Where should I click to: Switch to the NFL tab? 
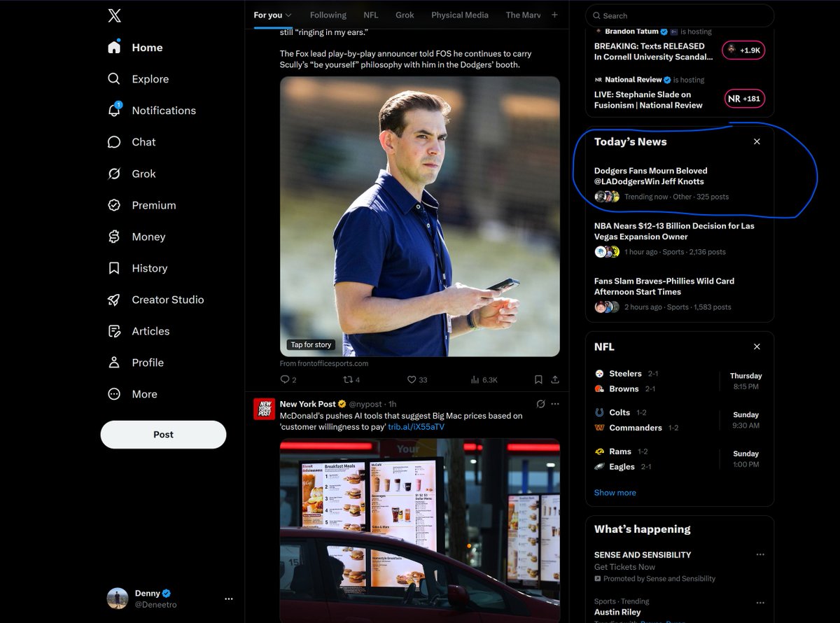coord(371,15)
